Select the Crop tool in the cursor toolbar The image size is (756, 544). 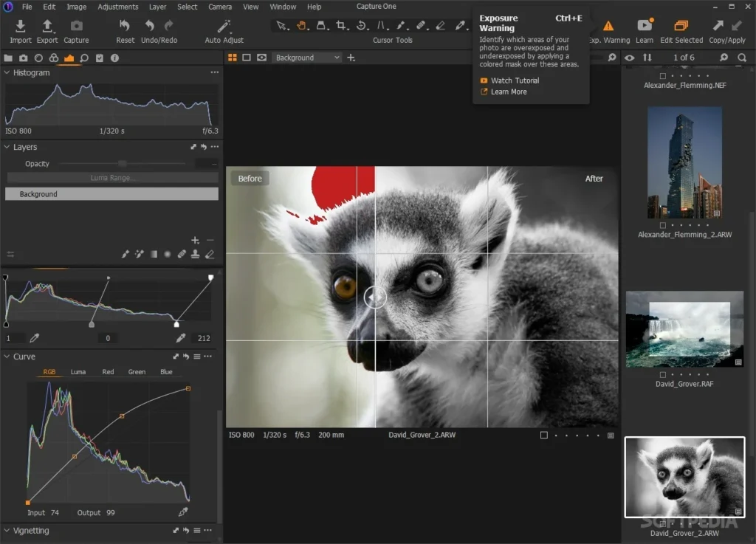coord(343,24)
